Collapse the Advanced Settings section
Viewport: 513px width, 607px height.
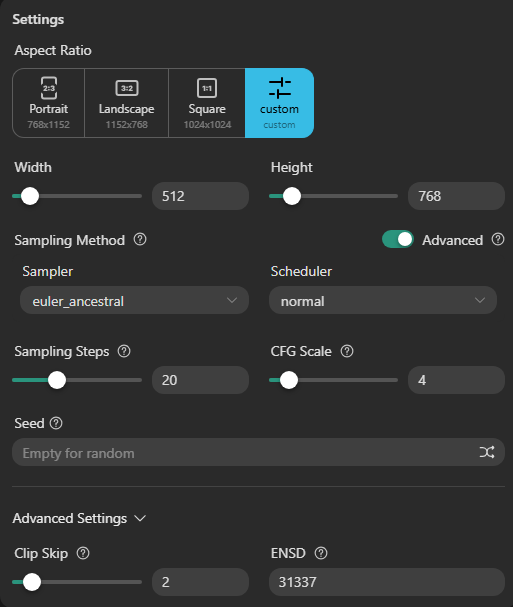(x=79, y=518)
